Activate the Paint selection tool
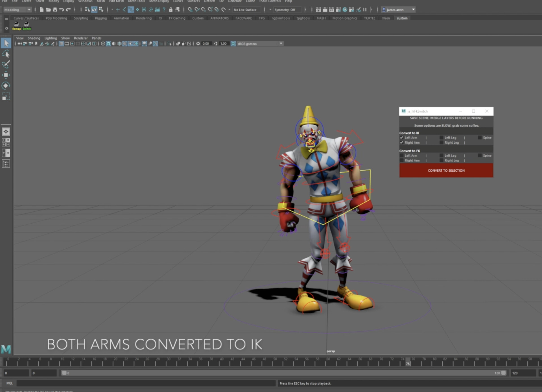The image size is (542, 392). [6, 64]
